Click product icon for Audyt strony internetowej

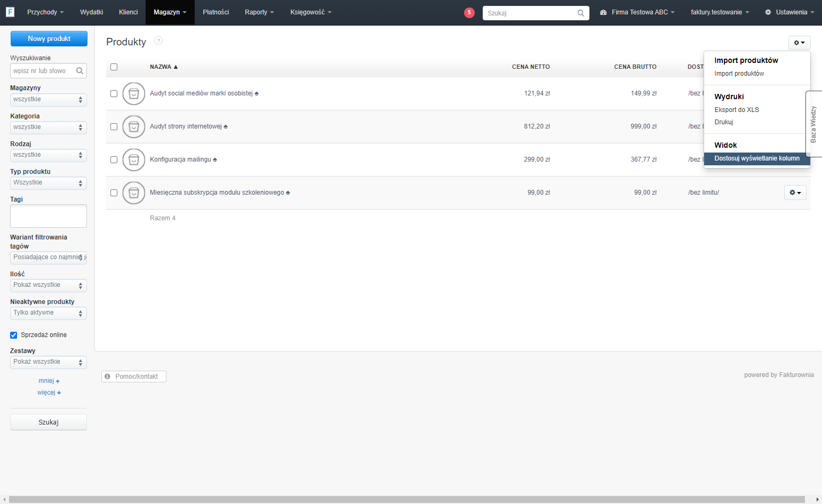point(134,127)
